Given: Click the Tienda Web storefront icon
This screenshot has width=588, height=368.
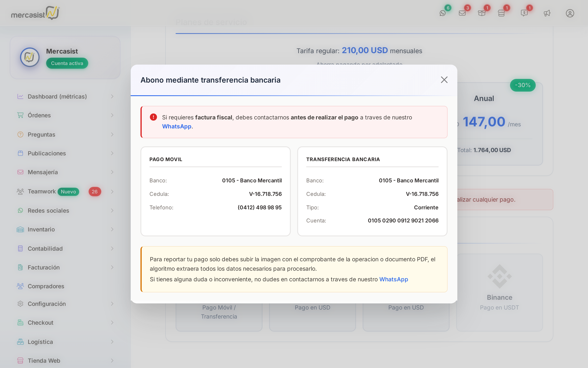Looking at the screenshot, I should pyautogui.click(x=20, y=360).
